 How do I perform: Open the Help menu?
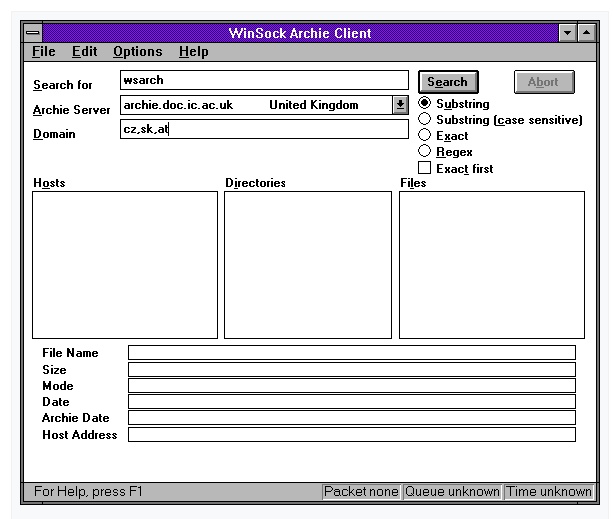(194, 52)
